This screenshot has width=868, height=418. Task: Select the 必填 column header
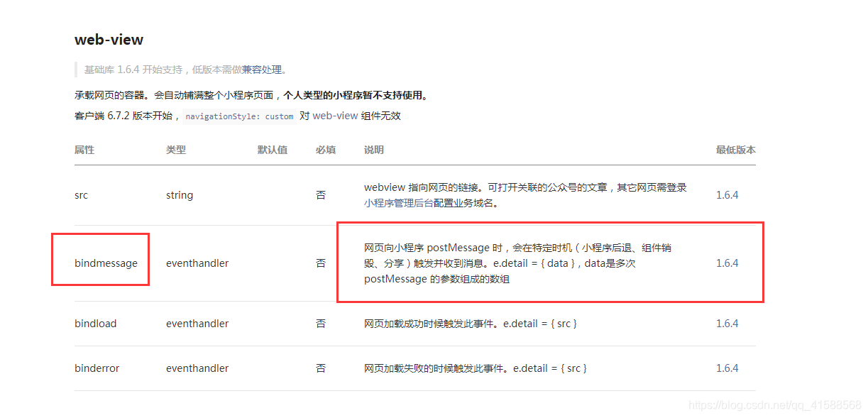[x=326, y=150]
